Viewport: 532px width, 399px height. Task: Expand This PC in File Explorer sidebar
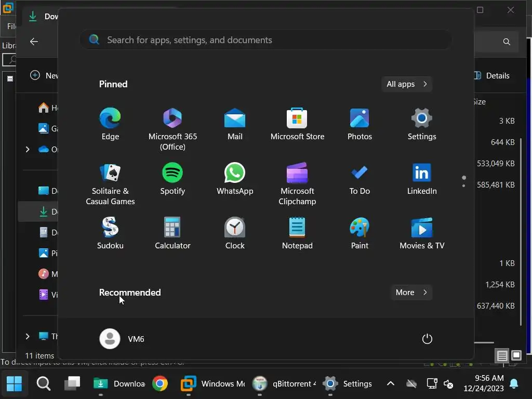(x=28, y=336)
